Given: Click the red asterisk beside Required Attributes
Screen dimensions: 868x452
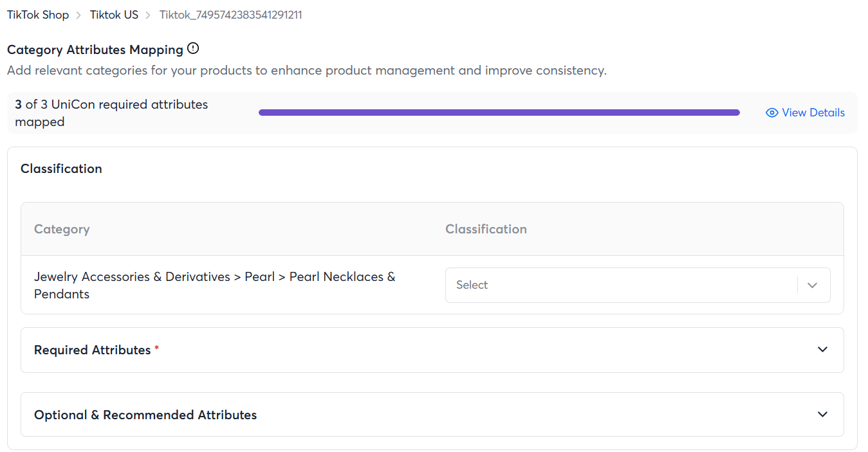Looking at the screenshot, I should (156, 349).
